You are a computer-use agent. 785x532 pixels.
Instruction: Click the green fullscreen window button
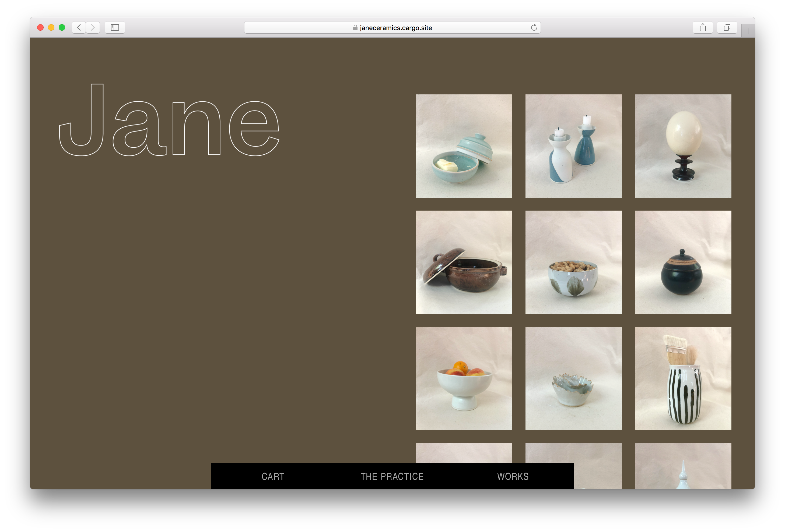coord(62,27)
